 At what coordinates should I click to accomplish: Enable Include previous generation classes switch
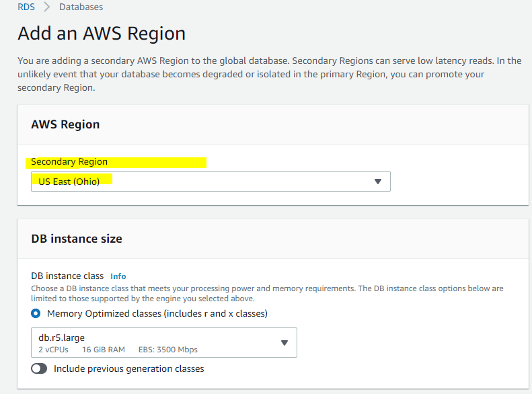pos(39,368)
